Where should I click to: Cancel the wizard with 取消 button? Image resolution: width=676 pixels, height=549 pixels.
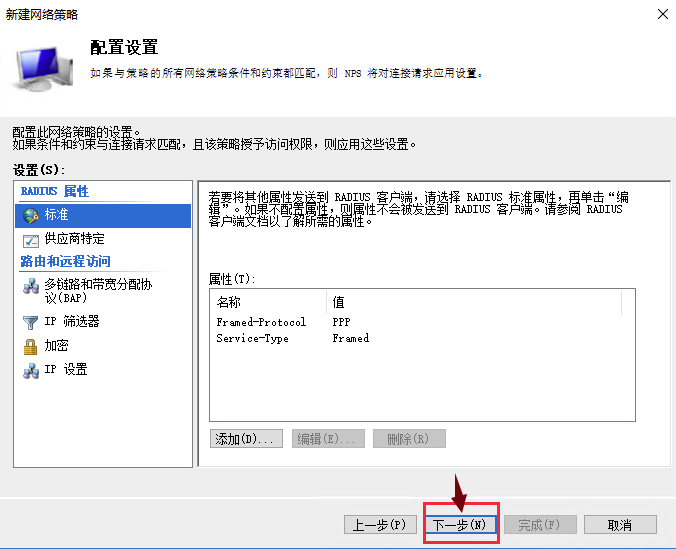coord(620,525)
